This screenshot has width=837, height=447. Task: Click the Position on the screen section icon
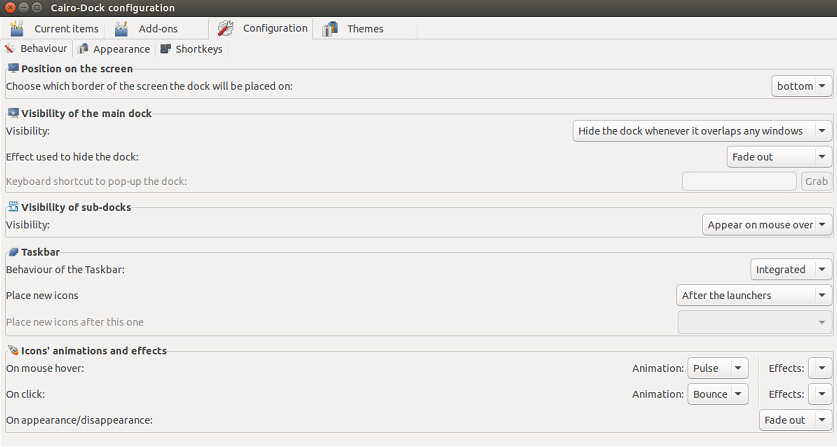[13, 68]
